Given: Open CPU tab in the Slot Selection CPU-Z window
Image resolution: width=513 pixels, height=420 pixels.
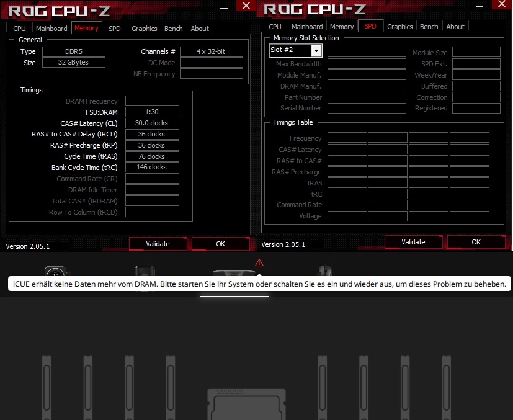Looking at the screenshot, I should coord(275,27).
